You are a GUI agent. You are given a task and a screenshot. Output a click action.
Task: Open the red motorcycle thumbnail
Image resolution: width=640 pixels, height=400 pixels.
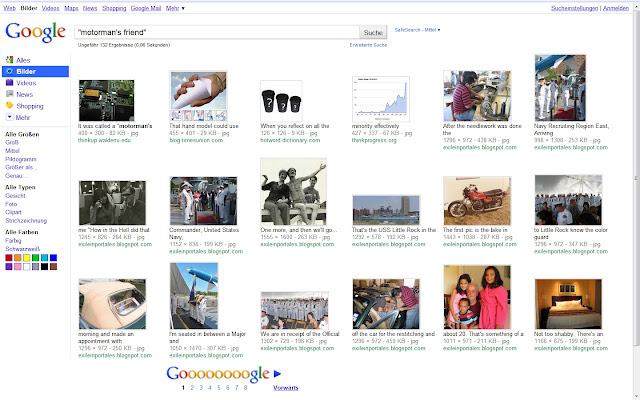477,201
